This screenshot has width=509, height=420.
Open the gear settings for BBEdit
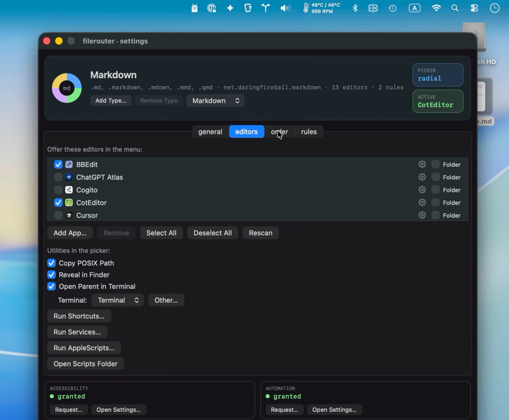(422, 165)
